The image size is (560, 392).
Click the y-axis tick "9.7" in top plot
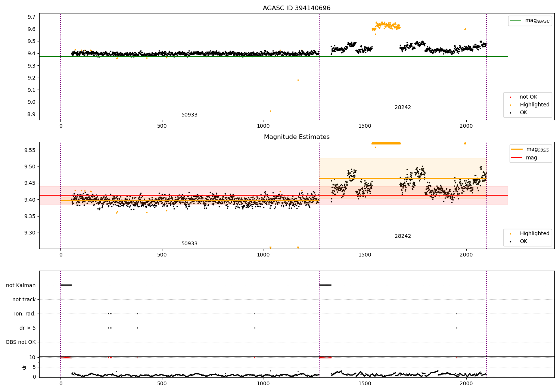pyautogui.click(x=32, y=17)
